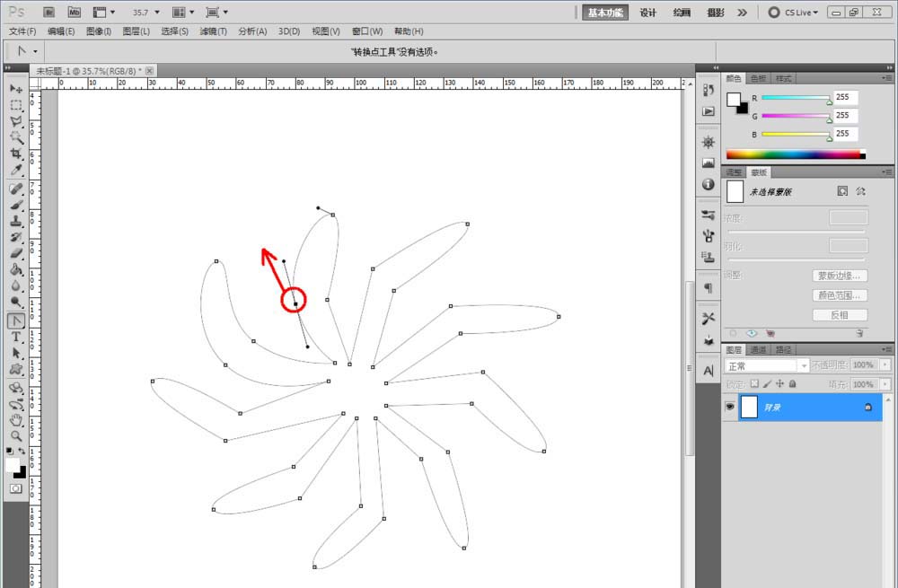Toggle lock image pixels brush icon
Image resolution: width=898 pixels, height=588 pixels.
[767, 383]
